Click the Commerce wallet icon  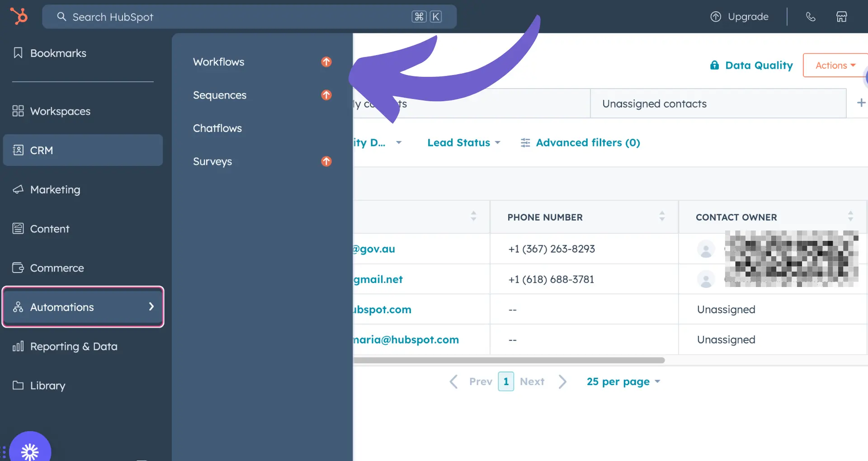(x=18, y=268)
